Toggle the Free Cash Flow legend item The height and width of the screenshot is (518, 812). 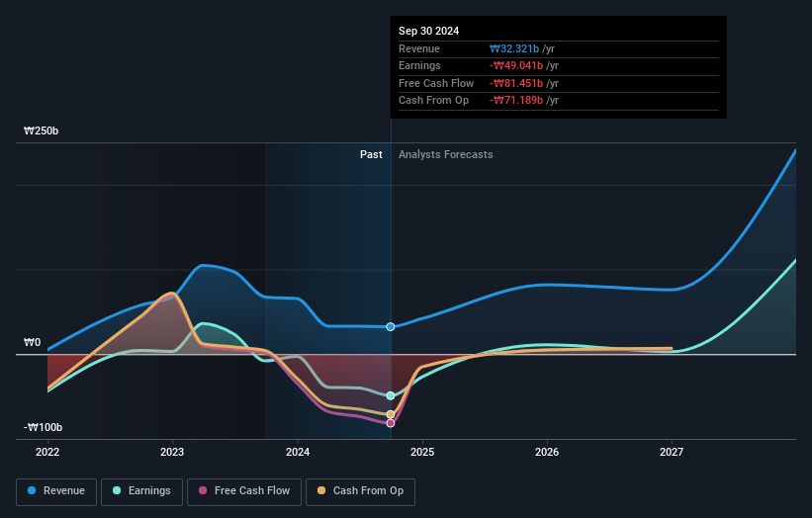pyautogui.click(x=241, y=490)
